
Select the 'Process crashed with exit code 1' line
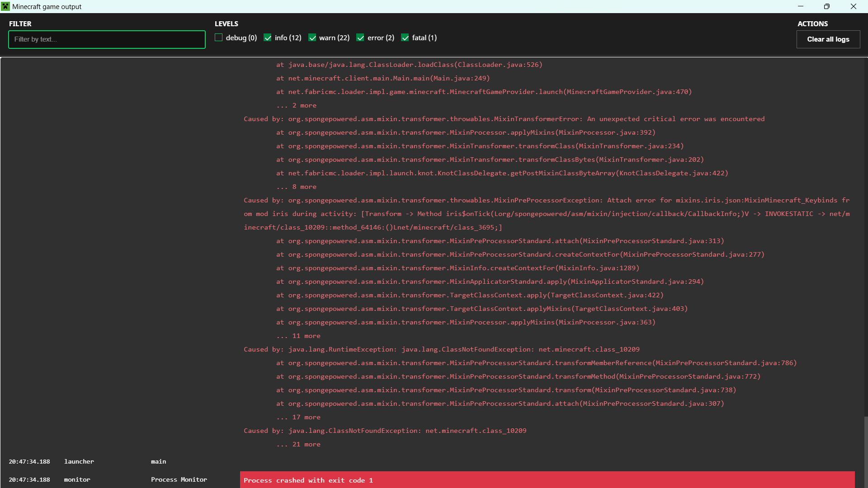pyautogui.click(x=547, y=480)
